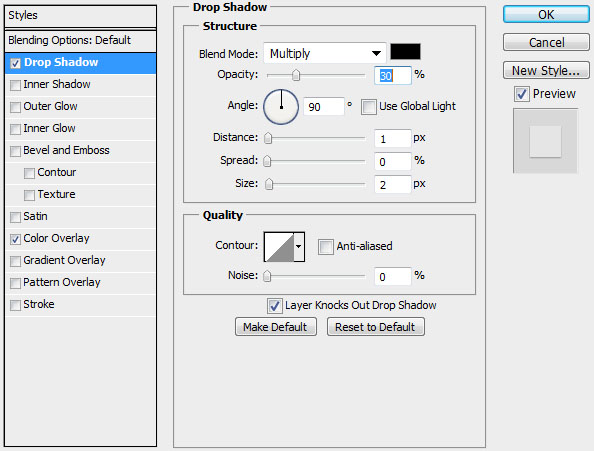This screenshot has height=451, width=594.
Task: Toggle Use Global Light checkbox
Action: 369,107
